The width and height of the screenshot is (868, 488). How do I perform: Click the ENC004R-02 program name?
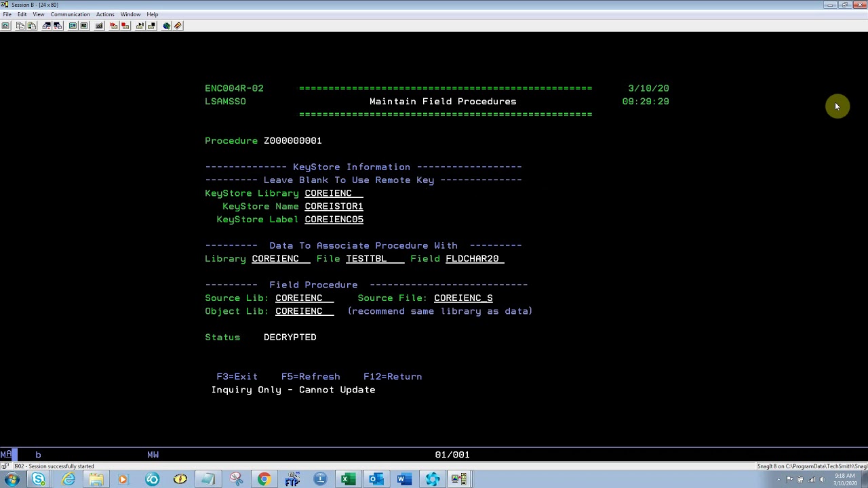[x=234, y=88]
